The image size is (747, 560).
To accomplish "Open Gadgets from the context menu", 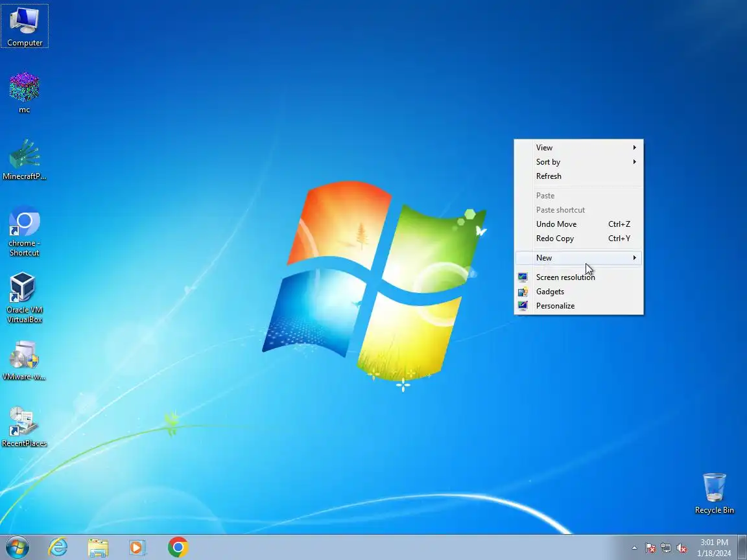I will pyautogui.click(x=579, y=292).
